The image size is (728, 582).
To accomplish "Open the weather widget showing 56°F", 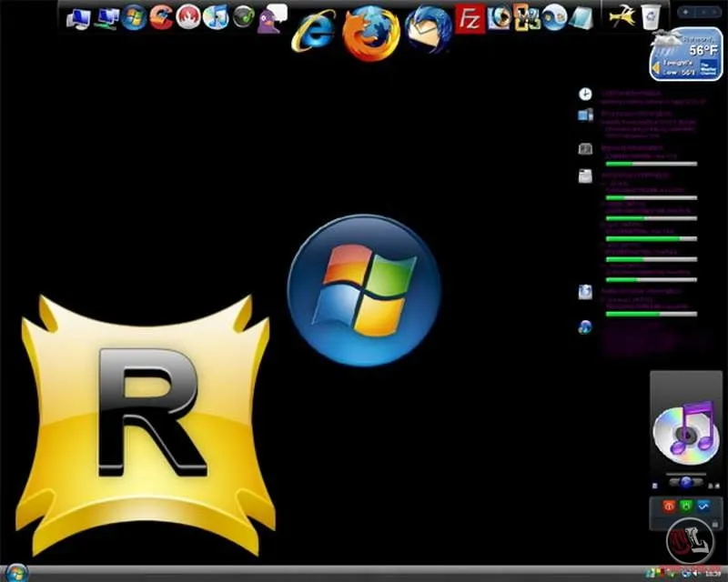I will [686, 55].
